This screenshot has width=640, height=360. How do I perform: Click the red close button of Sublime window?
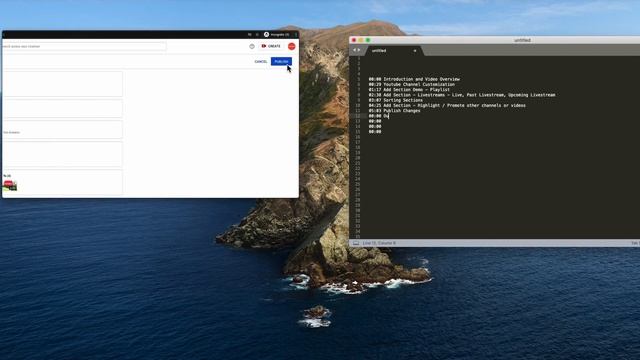coord(354,40)
